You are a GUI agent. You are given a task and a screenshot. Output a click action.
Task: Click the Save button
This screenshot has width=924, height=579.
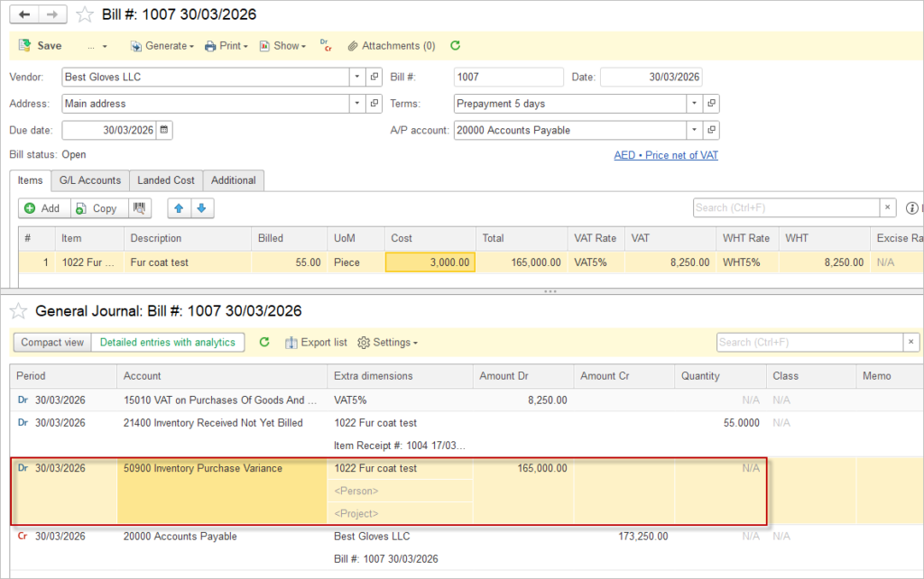[41, 46]
